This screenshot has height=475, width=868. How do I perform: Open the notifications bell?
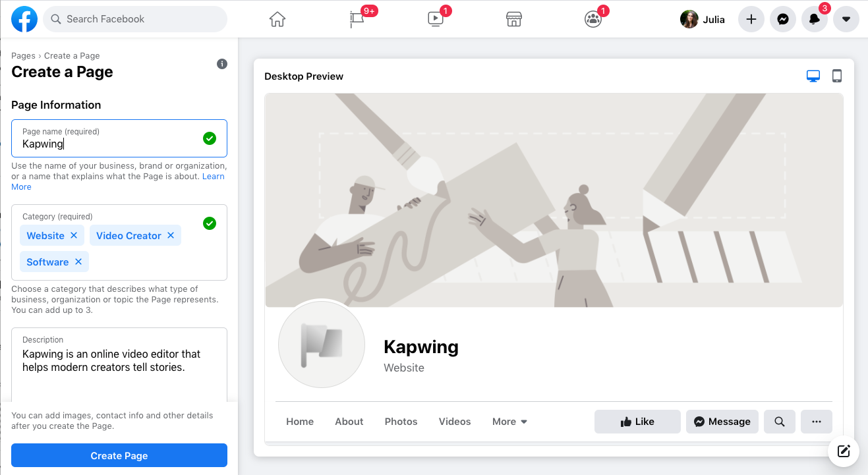(x=815, y=20)
